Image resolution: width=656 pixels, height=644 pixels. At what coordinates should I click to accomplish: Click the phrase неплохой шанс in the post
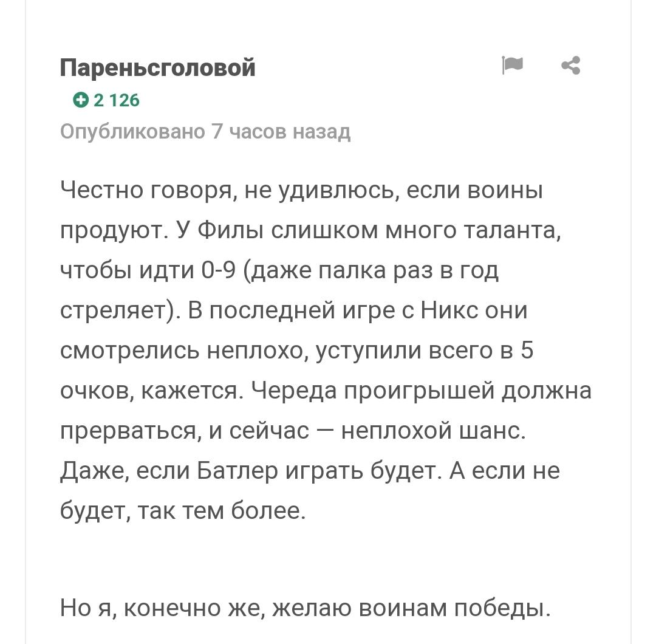click(x=434, y=431)
